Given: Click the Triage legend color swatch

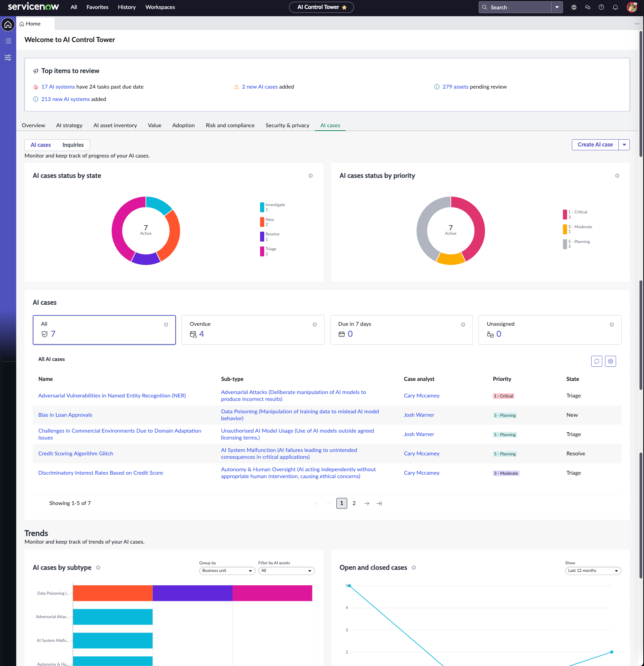Looking at the screenshot, I should coord(262,252).
